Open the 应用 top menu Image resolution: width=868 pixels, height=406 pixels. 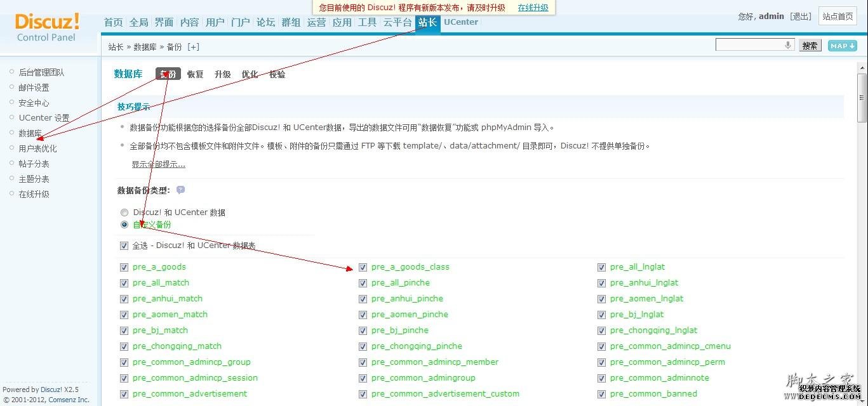click(x=342, y=22)
